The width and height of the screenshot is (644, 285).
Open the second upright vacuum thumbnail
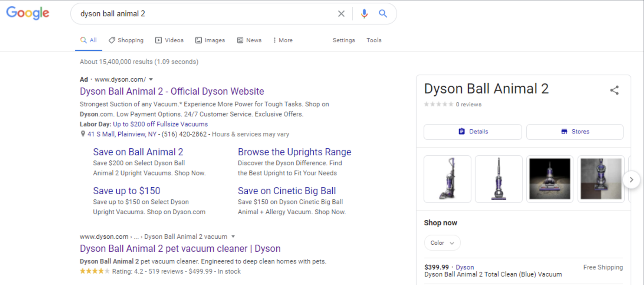pos(499,179)
